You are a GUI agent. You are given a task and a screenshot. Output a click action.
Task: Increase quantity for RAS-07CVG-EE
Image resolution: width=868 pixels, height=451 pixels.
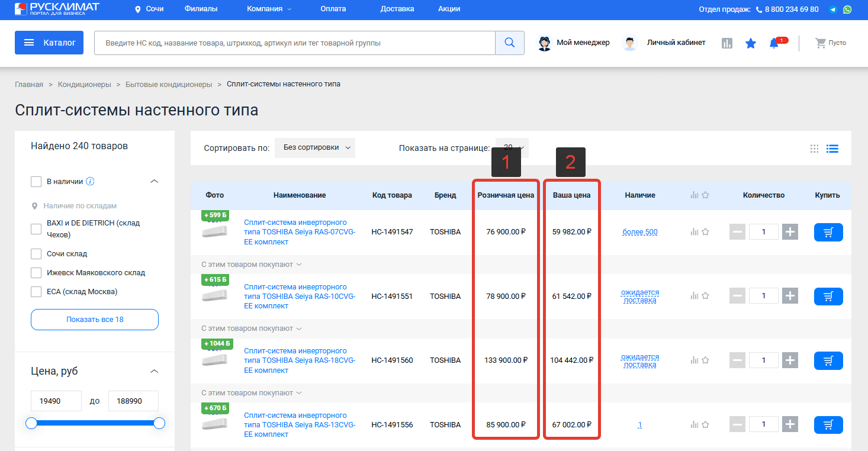(x=790, y=232)
